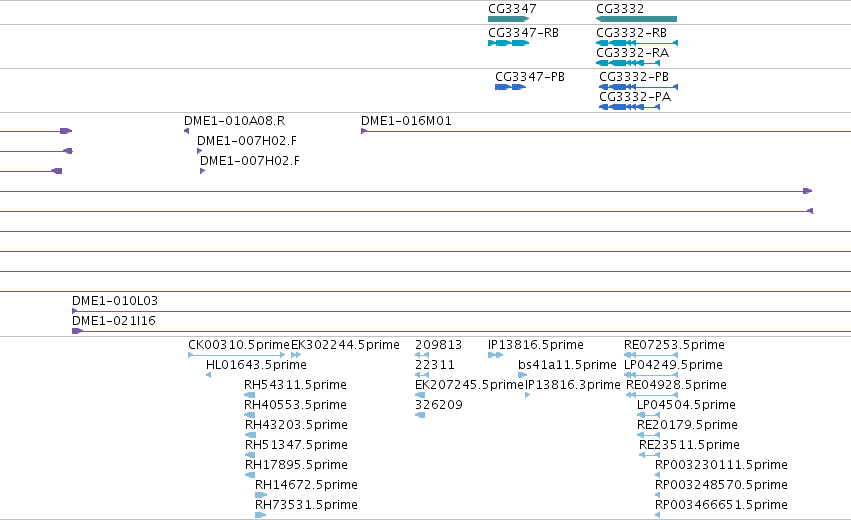Click the 326209 feature label
851x520 pixels.
pos(439,404)
